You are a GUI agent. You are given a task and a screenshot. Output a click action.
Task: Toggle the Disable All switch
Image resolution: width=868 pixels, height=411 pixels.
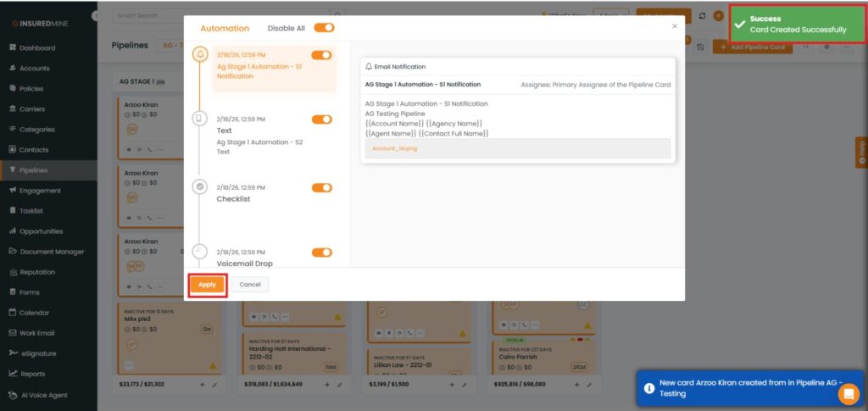(x=324, y=28)
